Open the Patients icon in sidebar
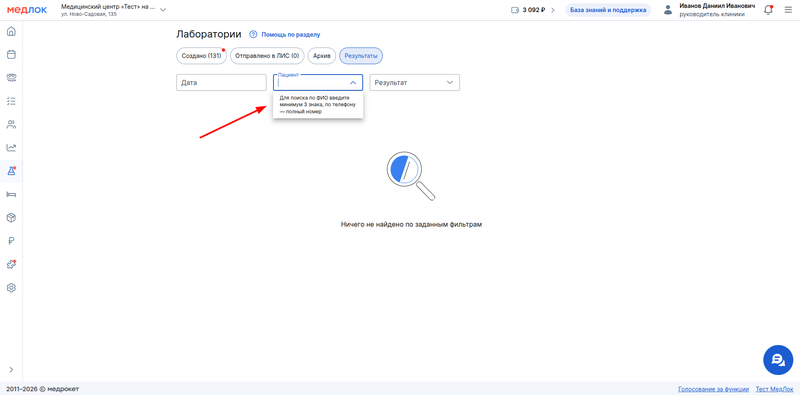This screenshot has height=395, width=800. tap(11, 124)
